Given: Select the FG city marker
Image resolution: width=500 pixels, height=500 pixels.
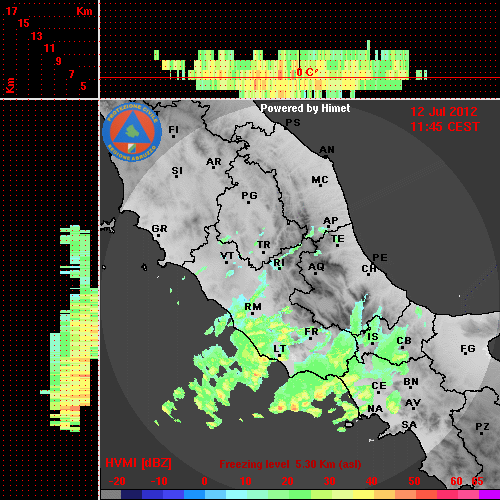Looking at the screenshot, I should 468,349.
